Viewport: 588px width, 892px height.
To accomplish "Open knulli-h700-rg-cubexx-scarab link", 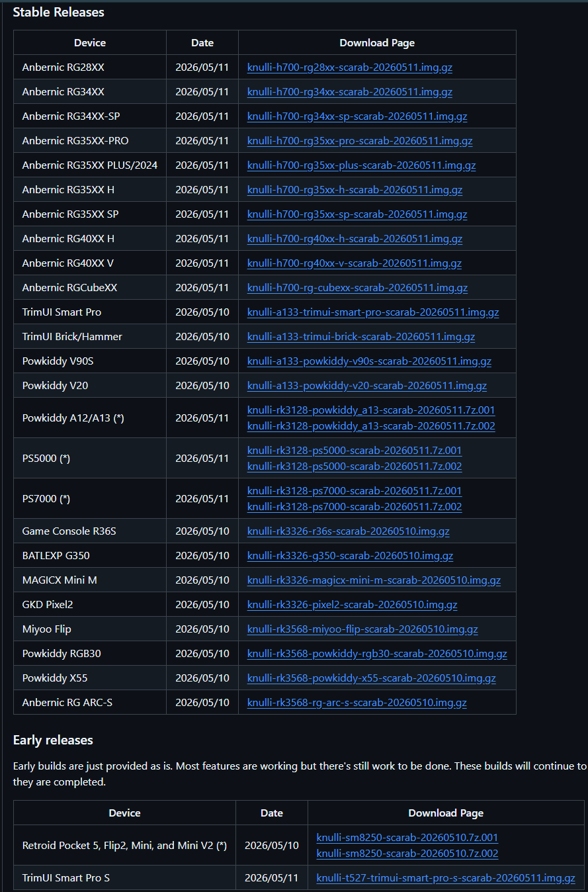I will click(x=358, y=287).
